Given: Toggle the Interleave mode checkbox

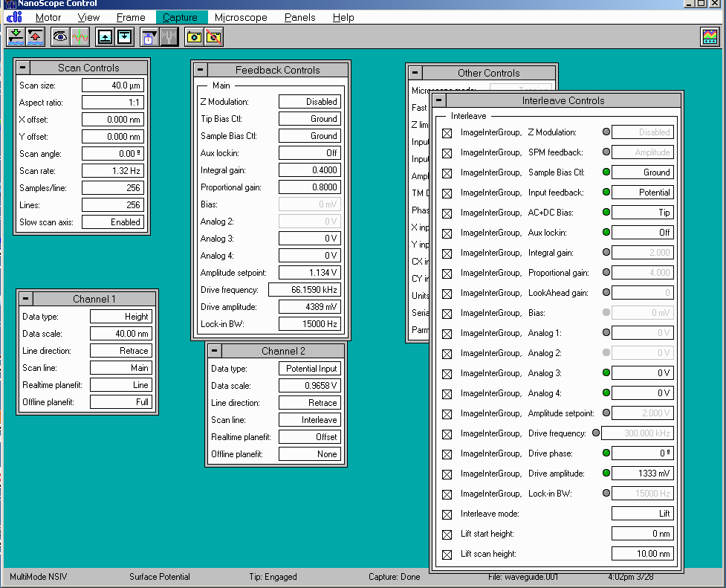Looking at the screenshot, I should pos(447,515).
